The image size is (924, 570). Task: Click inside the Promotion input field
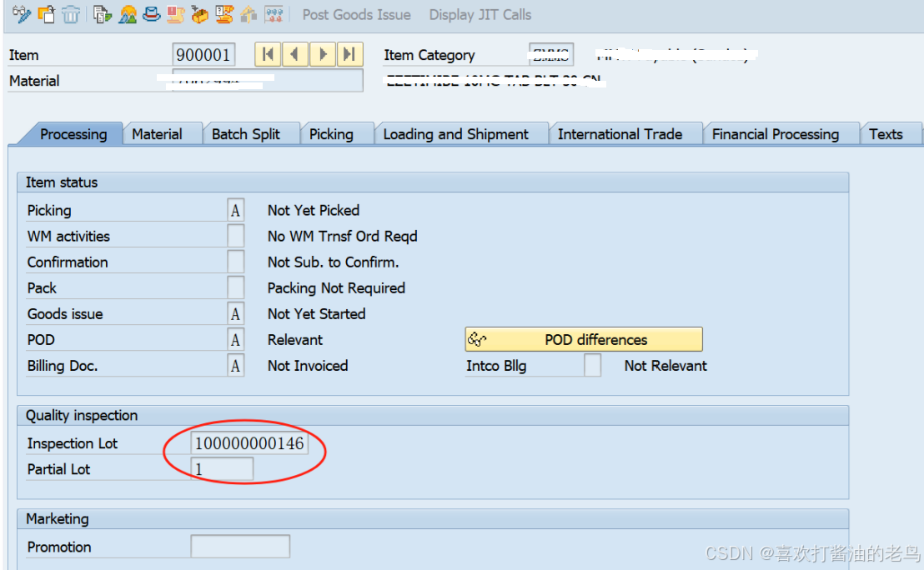[240, 546]
